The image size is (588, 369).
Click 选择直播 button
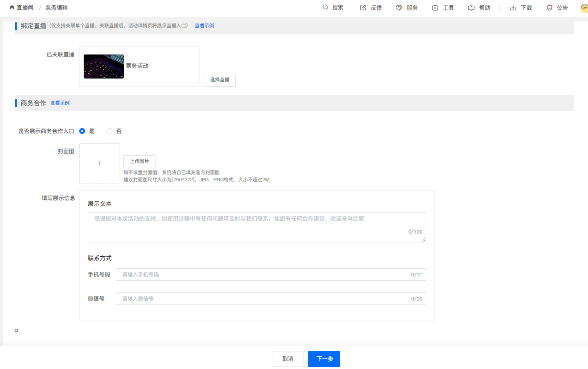(x=220, y=80)
